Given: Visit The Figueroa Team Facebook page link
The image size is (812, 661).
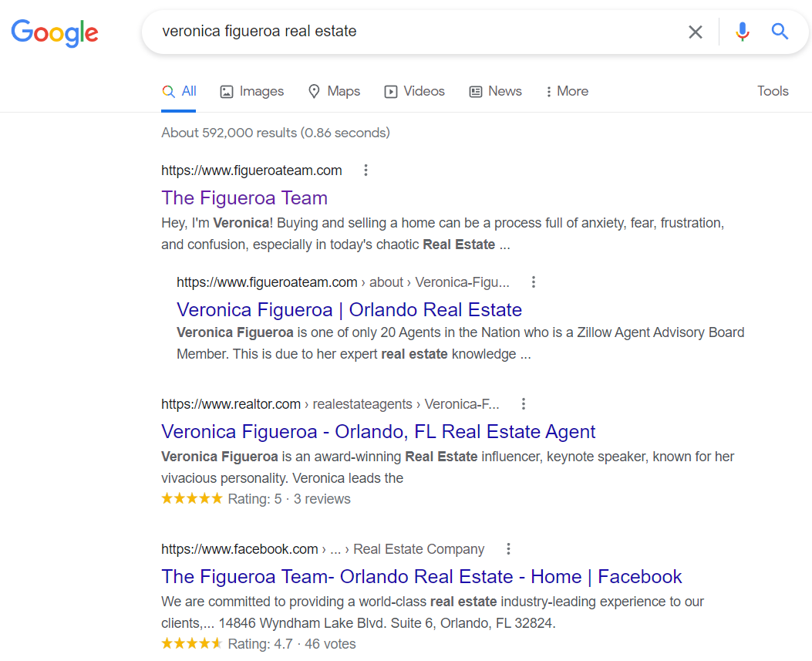Looking at the screenshot, I should (x=421, y=577).
